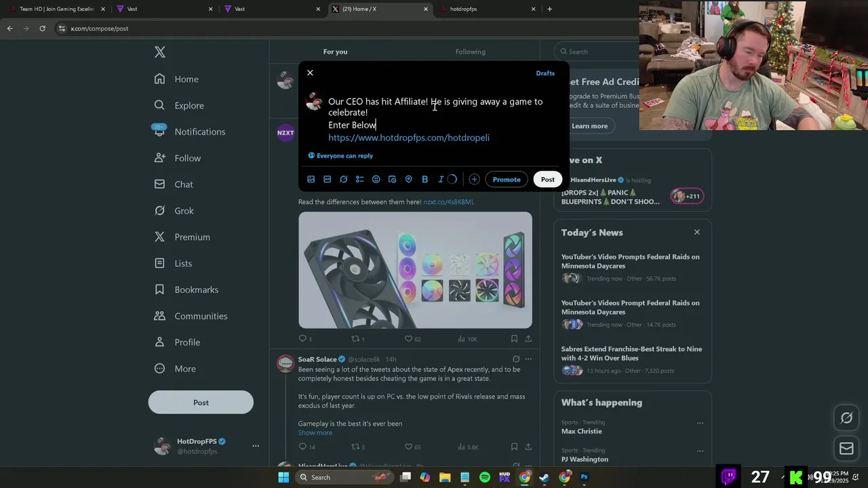Toggle italic text formatting
This screenshot has width=868, height=488.
pos(441,180)
